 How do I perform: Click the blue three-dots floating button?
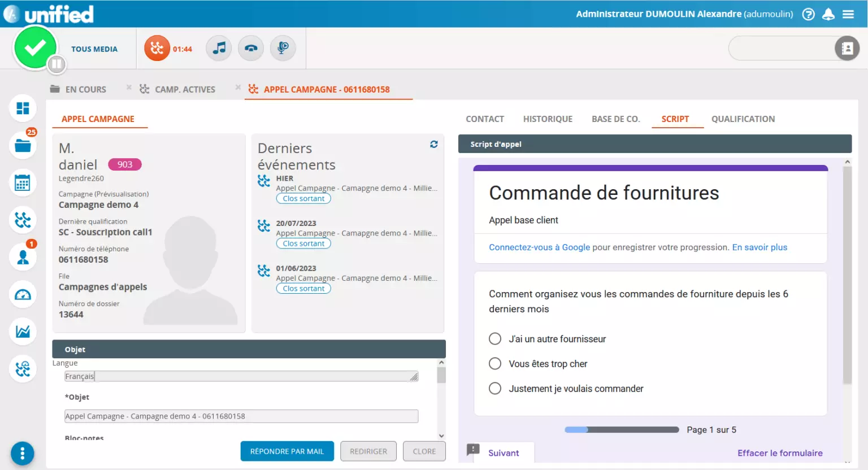pyautogui.click(x=23, y=453)
